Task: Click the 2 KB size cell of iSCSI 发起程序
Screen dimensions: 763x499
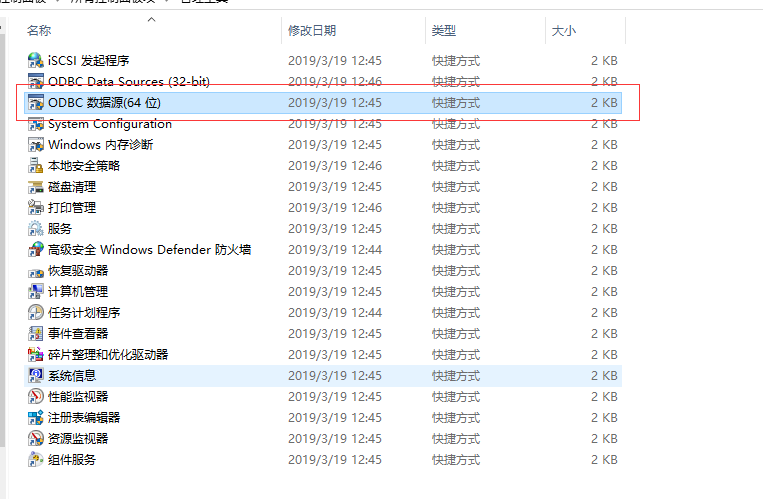Action: [x=604, y=60]
